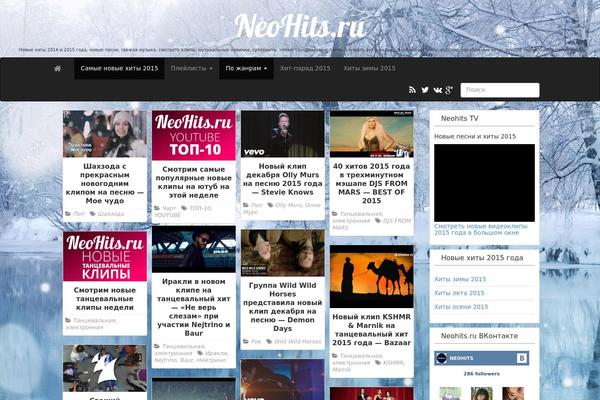The width and height of the screenshot is (600, 400).
Task: Open post Смотрим новые танцевальные клипы недели
Action: (105, 299)
